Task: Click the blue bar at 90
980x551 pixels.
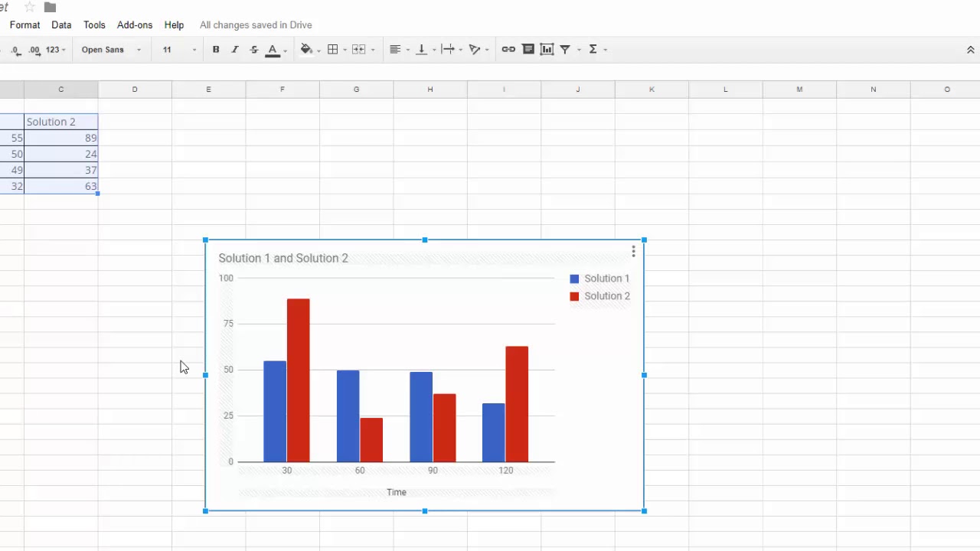Action: (421, 417)
